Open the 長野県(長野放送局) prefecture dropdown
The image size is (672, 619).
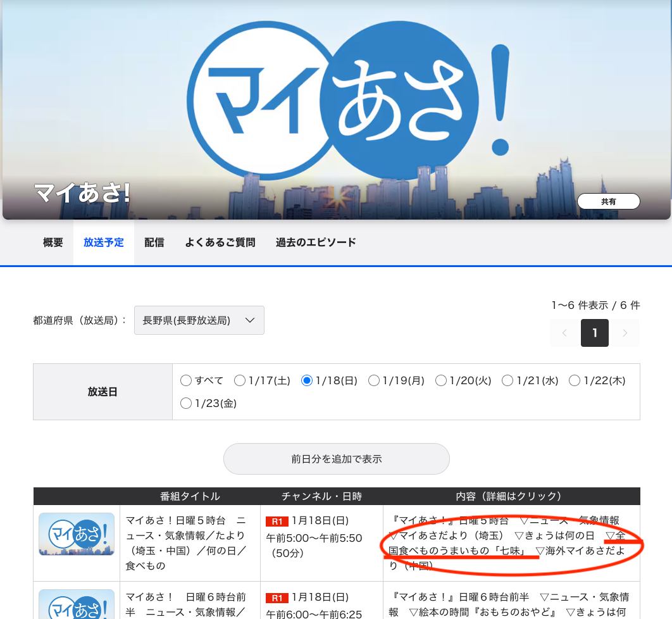point(199,320)
